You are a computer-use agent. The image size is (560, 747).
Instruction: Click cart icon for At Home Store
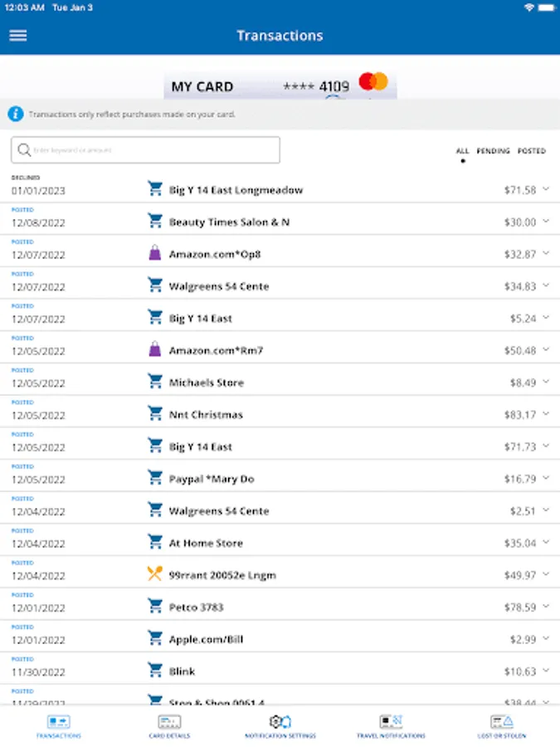(155, 542)
